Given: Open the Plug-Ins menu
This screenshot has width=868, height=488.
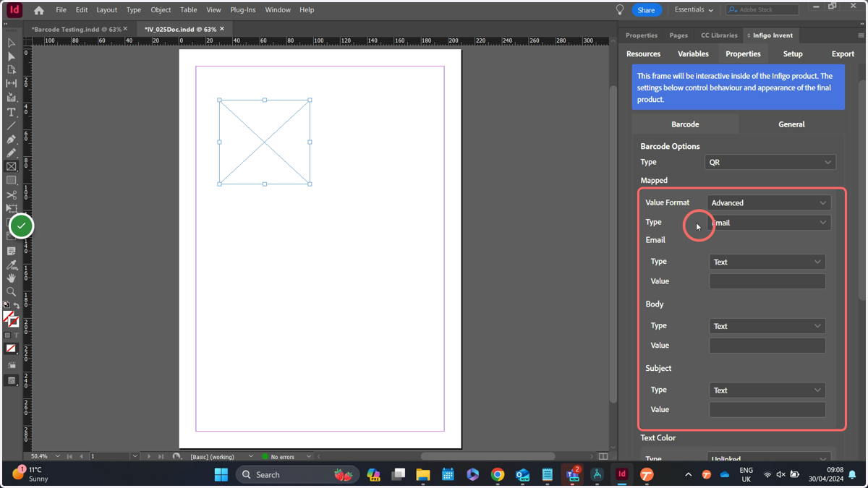Looking at the screenshot, I should [242, 10].
